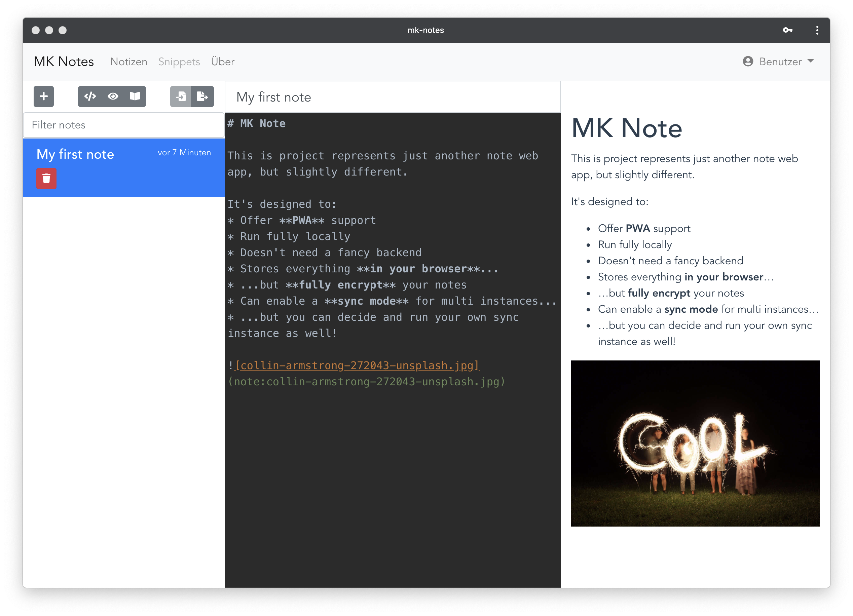Open the Snippets navigation item
Viewport: 853px width, 616px height.
(179, 62)
